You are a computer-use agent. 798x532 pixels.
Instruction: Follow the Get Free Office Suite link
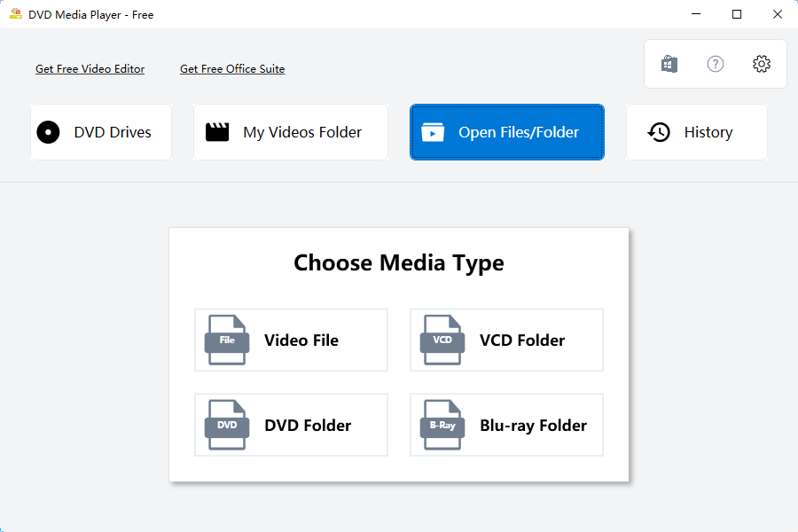coord(232,69)
